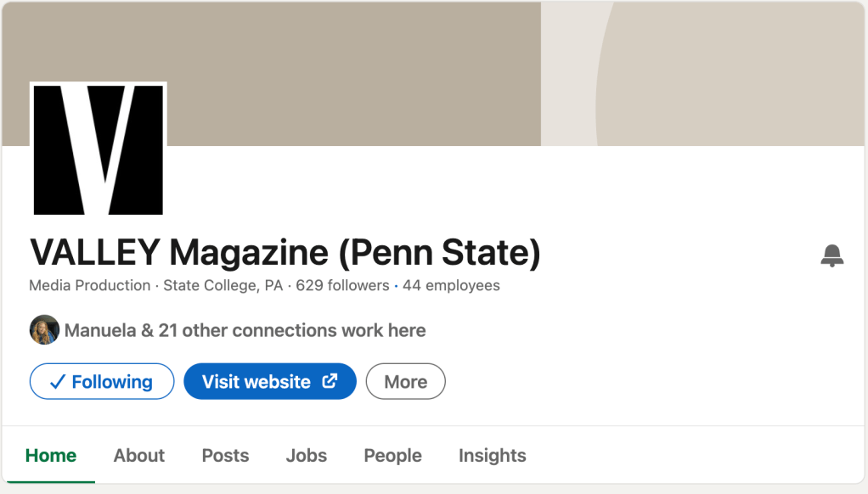Open the VALLEY Magazine V logo

click(99, 149)
